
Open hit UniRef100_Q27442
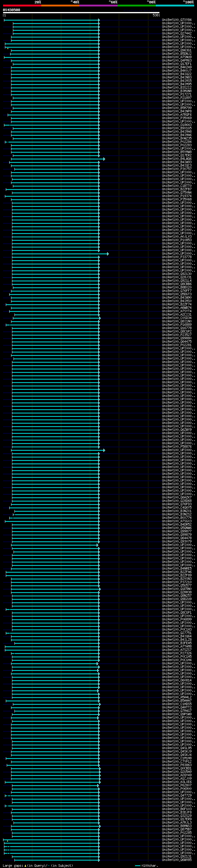click(177, 33)
